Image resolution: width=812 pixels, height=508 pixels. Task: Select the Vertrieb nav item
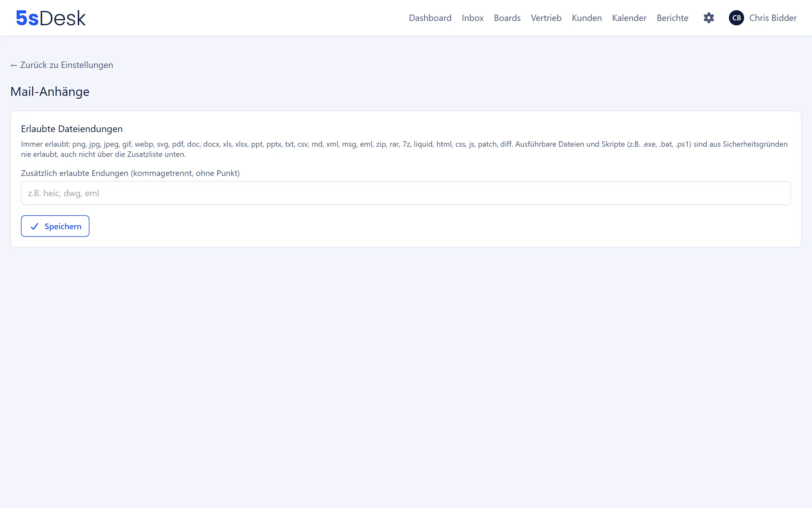546,18
